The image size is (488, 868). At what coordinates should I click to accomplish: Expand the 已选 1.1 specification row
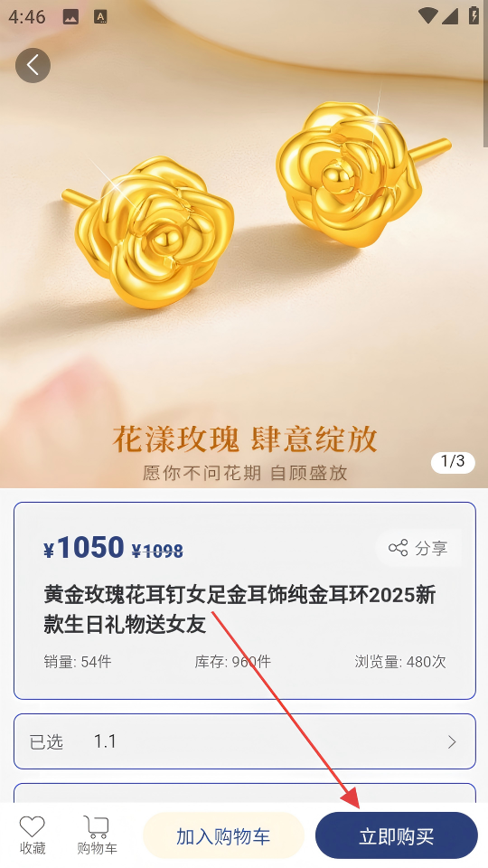coord(244,741)
